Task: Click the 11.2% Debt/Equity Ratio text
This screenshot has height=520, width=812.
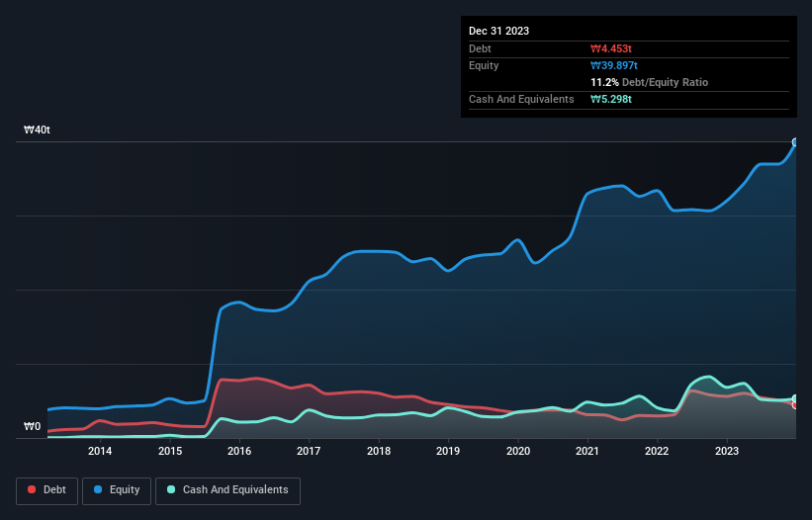Action: pos(650,82)
